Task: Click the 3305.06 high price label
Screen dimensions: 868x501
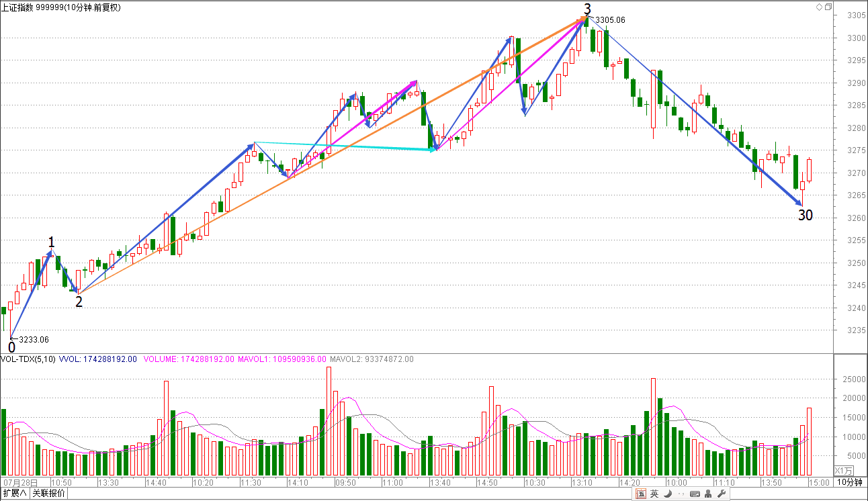Action: tap(610, 20)
